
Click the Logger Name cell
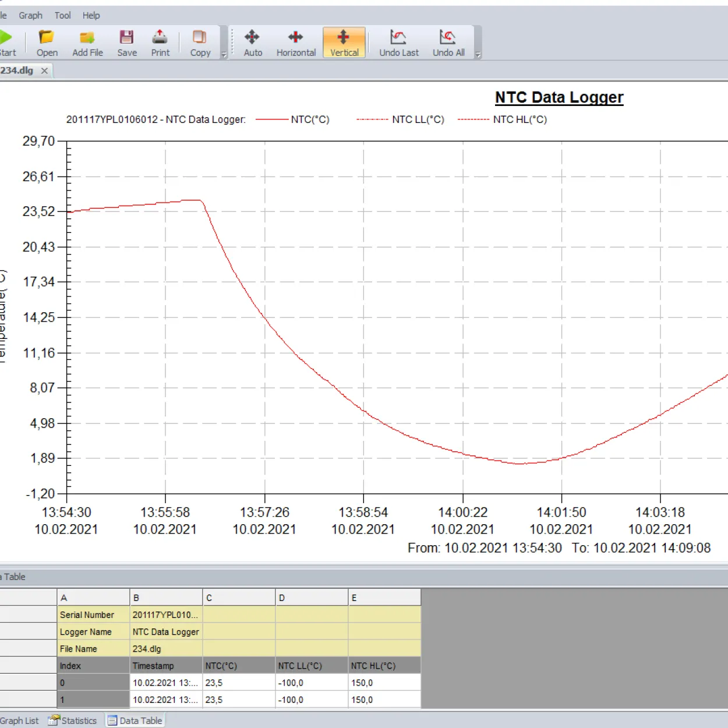click(x=93, y=632)
